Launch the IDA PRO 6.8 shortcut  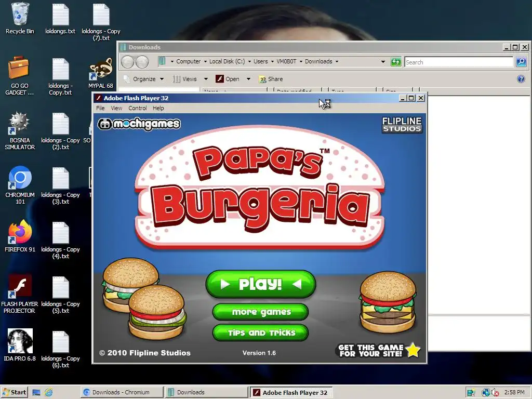coord(20,345)
